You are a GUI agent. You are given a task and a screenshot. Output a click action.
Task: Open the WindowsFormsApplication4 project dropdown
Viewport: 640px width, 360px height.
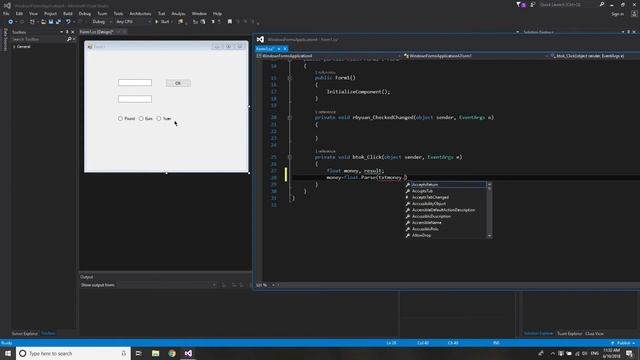click(x=328, y=56)
